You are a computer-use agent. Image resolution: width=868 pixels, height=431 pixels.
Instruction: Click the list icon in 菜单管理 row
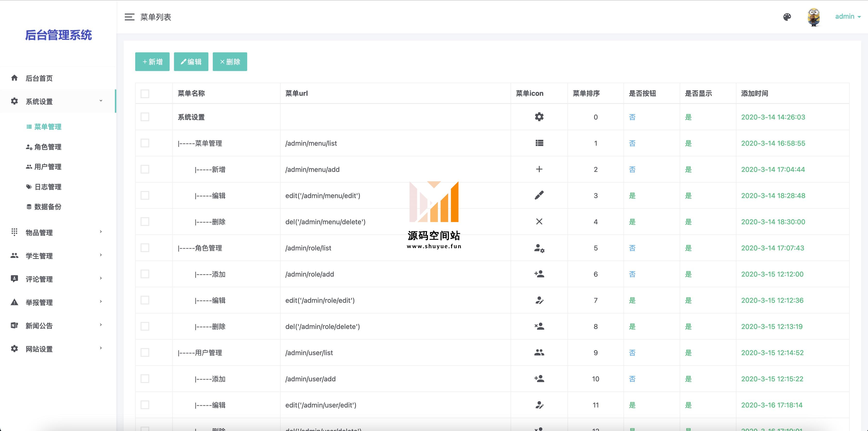click(x=539, y=143)
